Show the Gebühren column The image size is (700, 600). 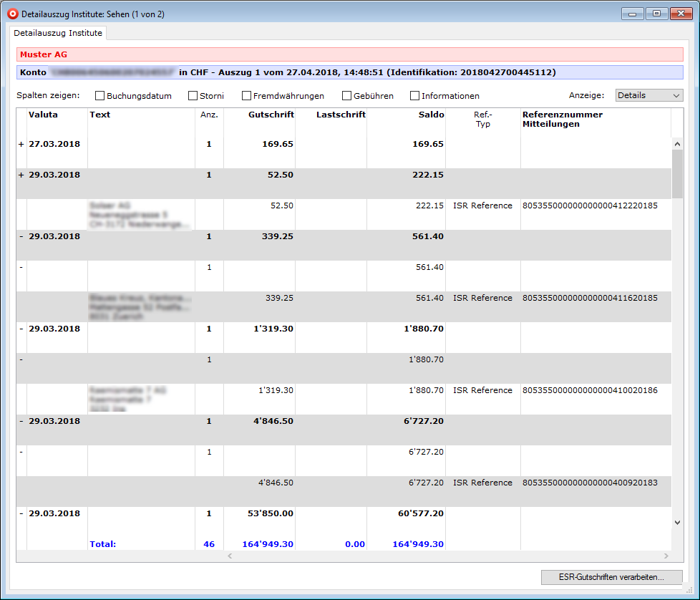point(347,96)
